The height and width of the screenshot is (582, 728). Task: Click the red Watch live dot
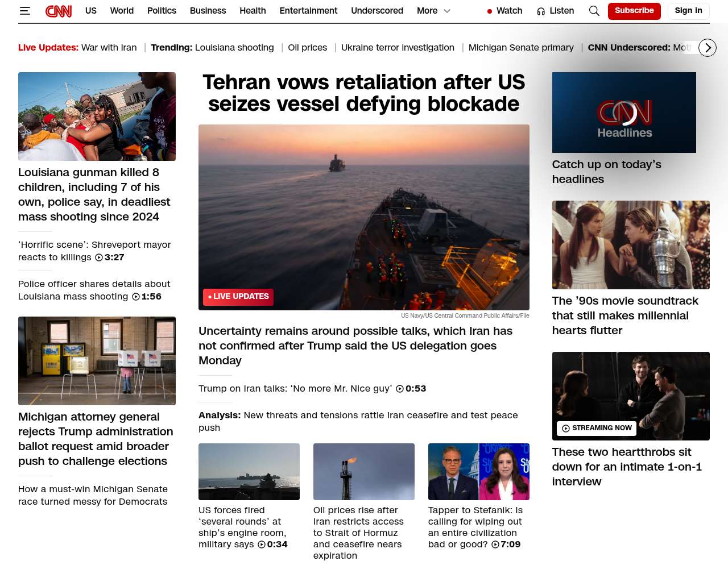489,11
